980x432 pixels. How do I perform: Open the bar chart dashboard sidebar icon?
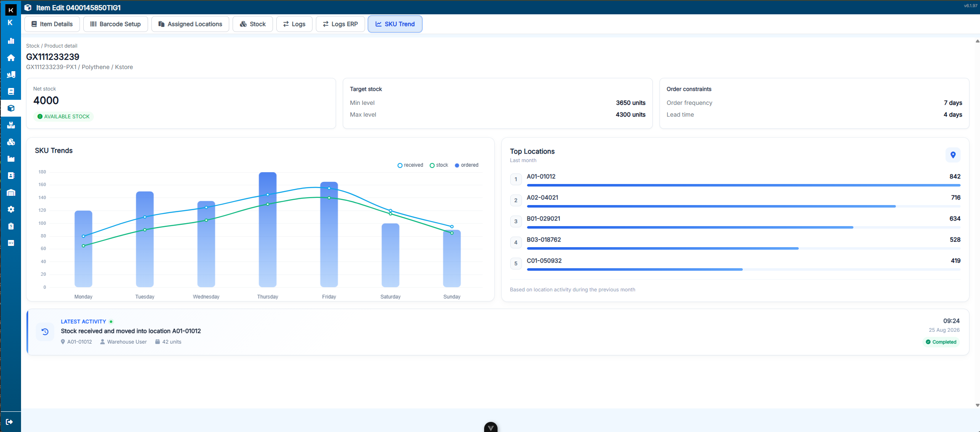(x=11, y=41)
